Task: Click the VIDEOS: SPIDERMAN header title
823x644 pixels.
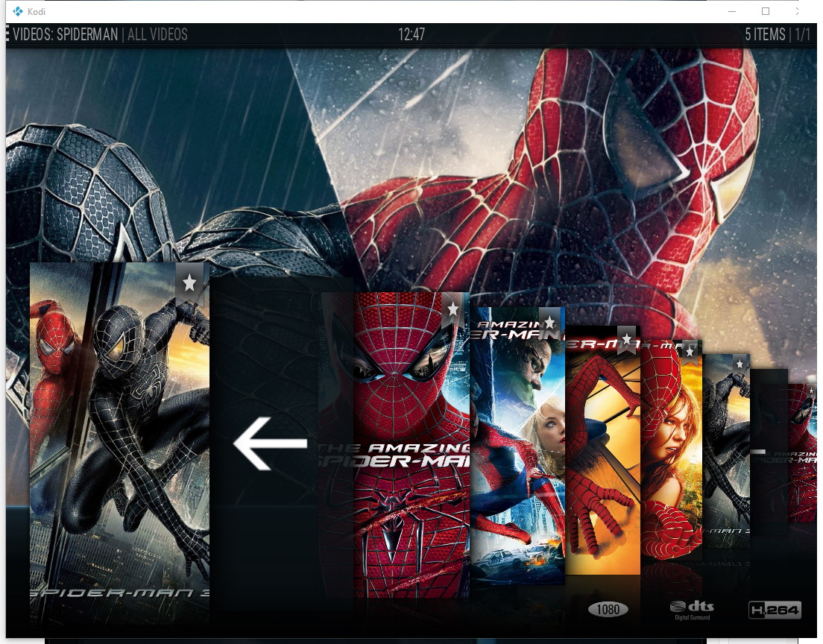Action: (66, 34)
